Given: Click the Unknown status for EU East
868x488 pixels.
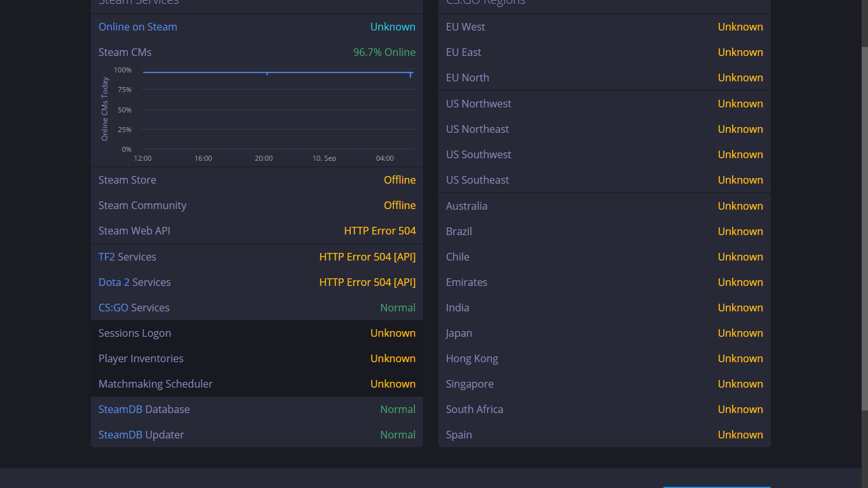Looking at the screenshot, I should [740, 52].
